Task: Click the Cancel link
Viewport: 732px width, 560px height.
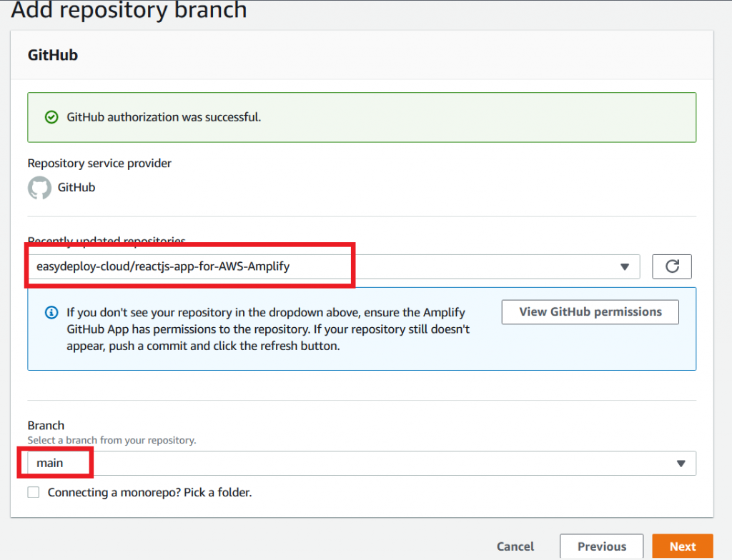Action: [515, 546]
